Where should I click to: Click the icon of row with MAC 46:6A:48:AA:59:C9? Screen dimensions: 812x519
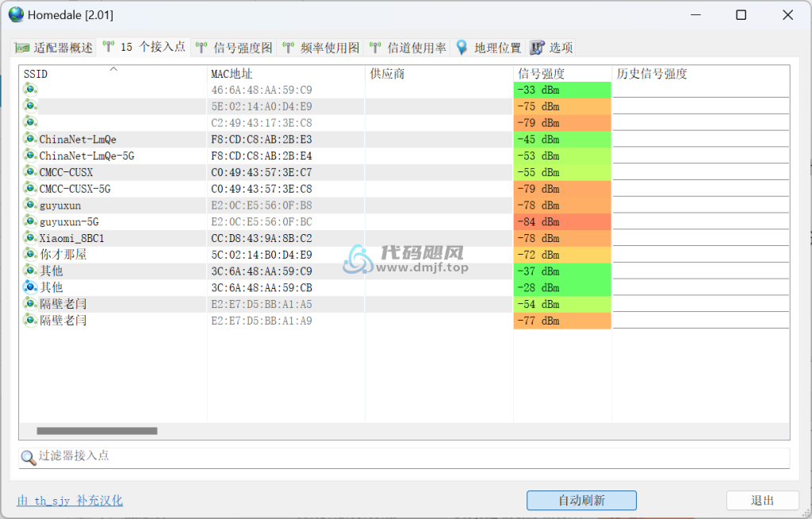pos(31,90)
